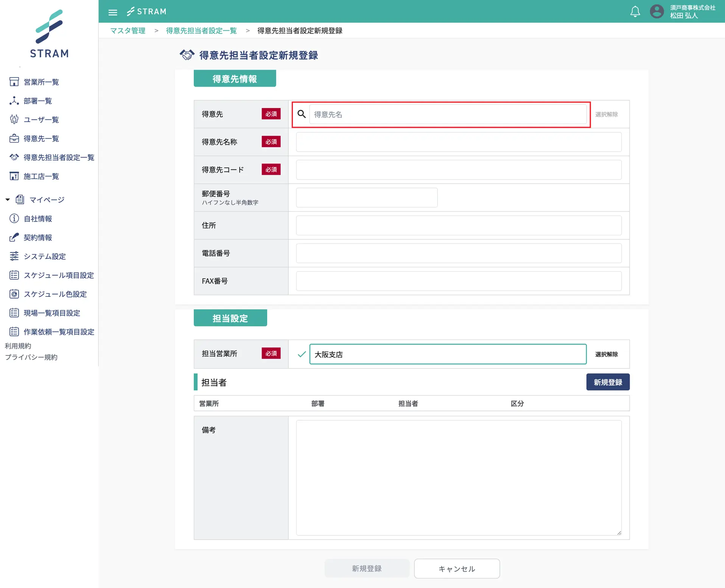Open the user profile avatar icon
The image size is (725, 588).
657,12
